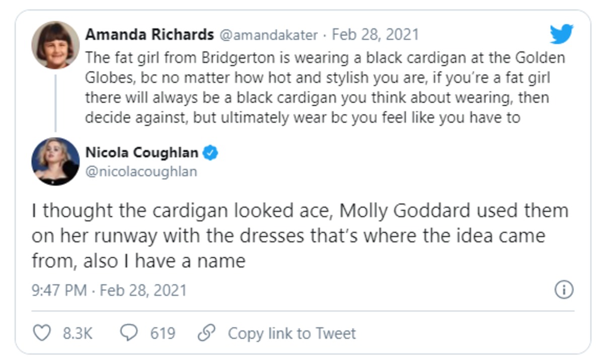Click the Amanda Richards display name
This screenshot has height=364, width=604.
pos(149,35)
